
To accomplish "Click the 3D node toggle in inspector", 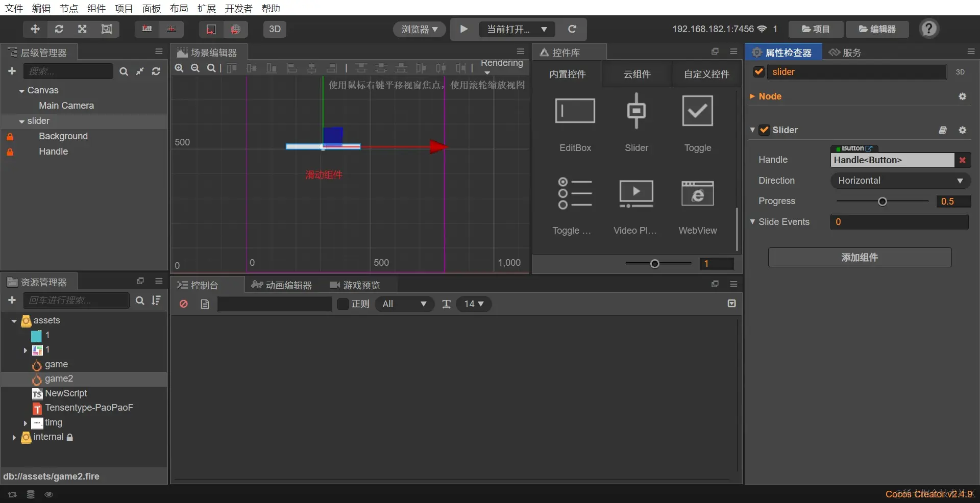I will coord(960,72).
